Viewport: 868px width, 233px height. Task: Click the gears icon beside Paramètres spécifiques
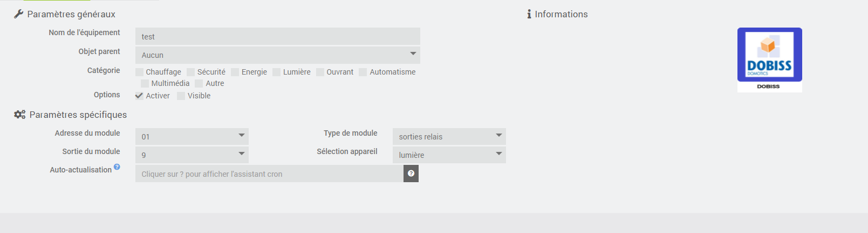tap(19, 115)
